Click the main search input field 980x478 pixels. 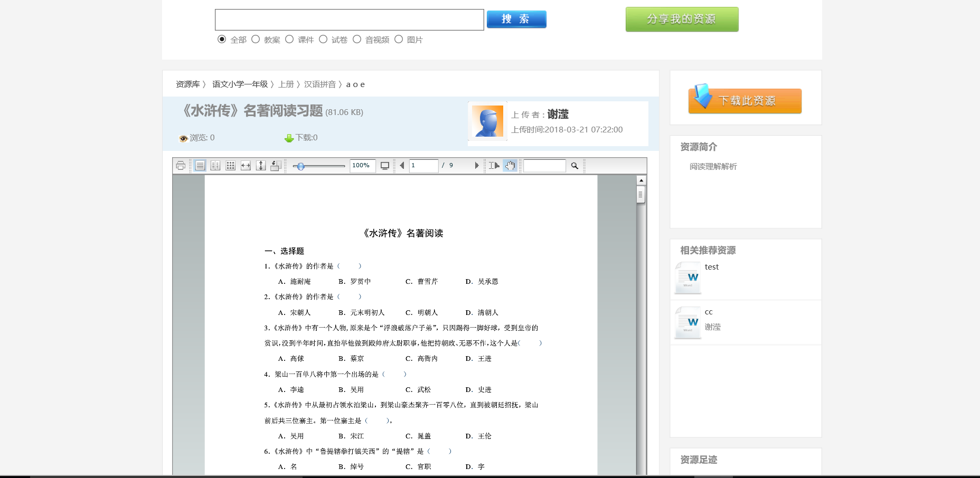pos(349,20)
